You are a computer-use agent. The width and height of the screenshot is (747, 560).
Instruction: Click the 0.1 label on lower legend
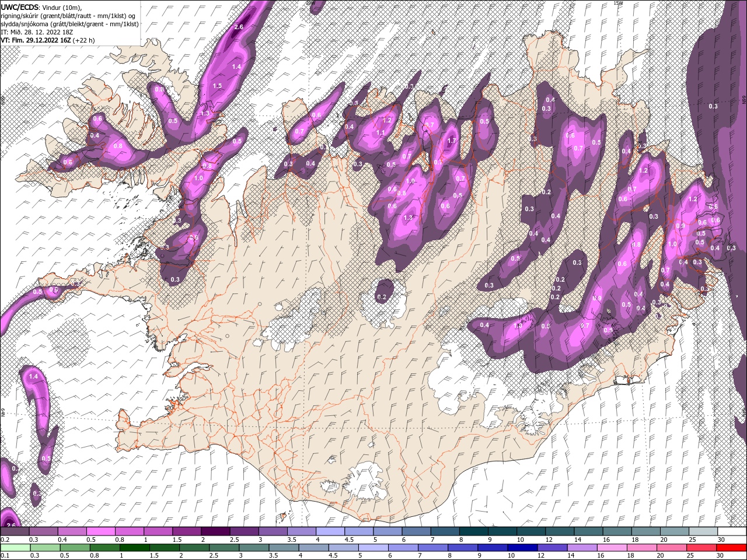(5, 556)
